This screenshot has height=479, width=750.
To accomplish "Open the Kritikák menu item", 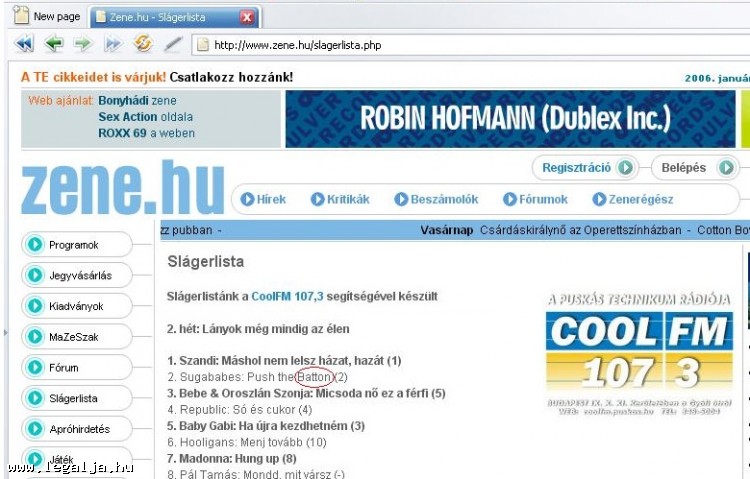I will coord(340,199).
